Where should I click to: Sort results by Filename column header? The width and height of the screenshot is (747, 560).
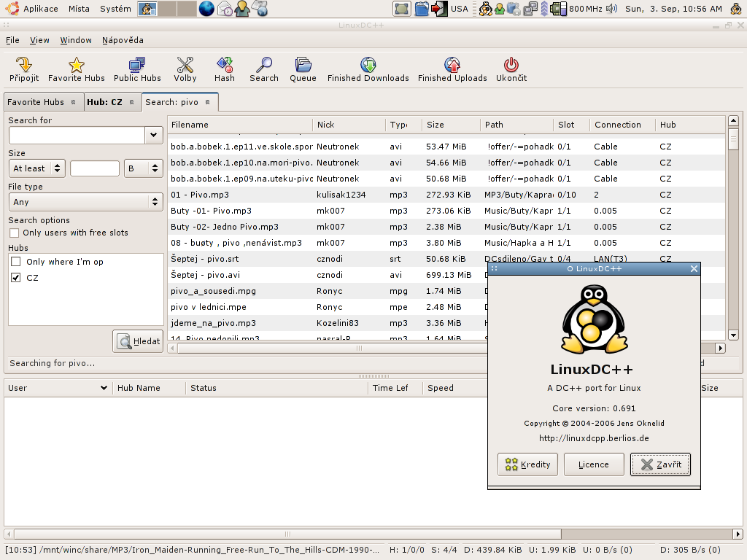pyautogui.click(x=240, y=125)
